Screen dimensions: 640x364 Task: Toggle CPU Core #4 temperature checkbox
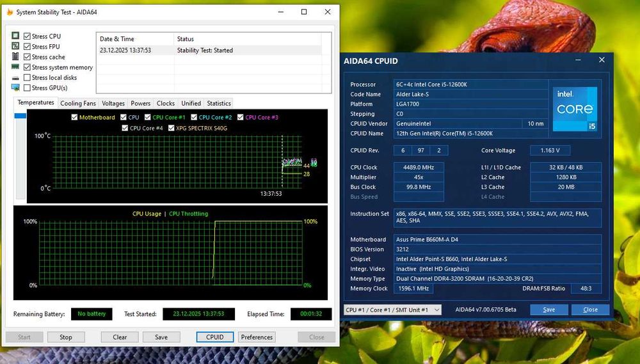[x=125, y=128]
